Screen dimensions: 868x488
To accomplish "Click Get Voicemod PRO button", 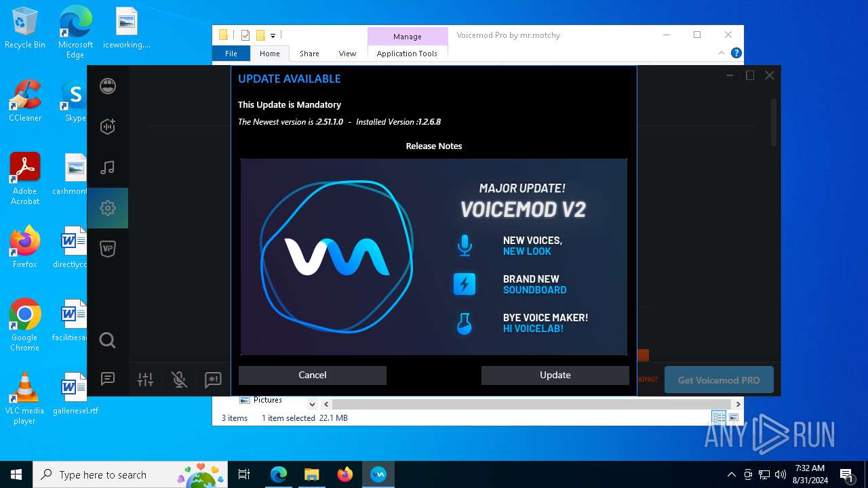I will (x=719, y=380).
